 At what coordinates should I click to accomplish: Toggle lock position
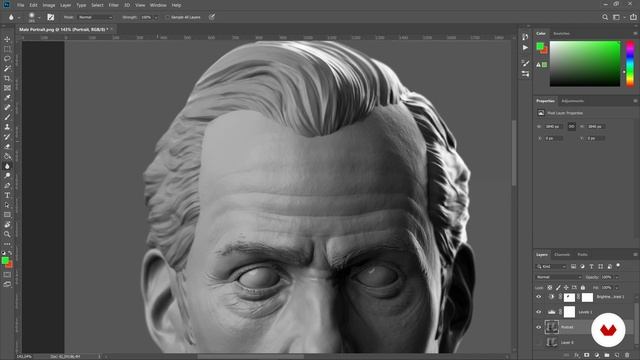click(x=566, y=288)
